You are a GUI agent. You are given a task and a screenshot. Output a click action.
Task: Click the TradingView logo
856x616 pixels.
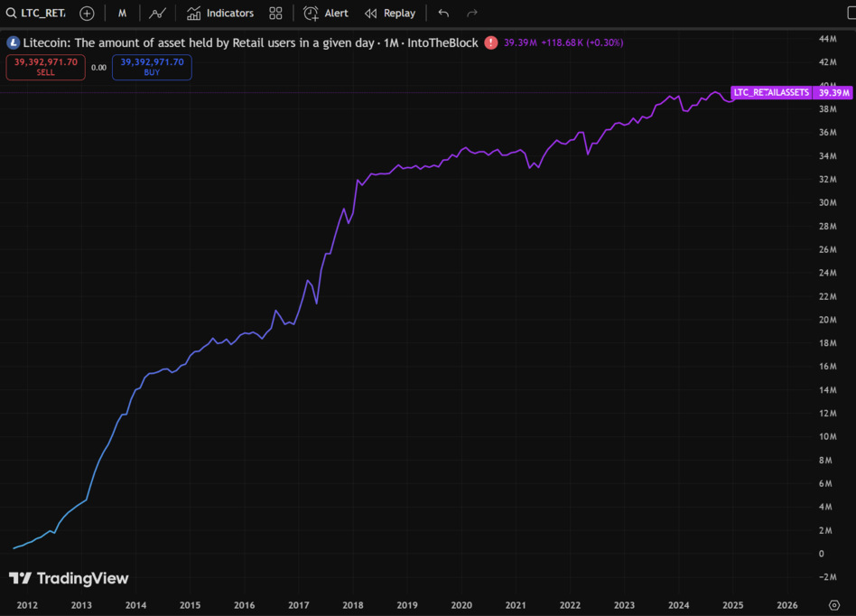pyautogui.click(x=69, y=578)
